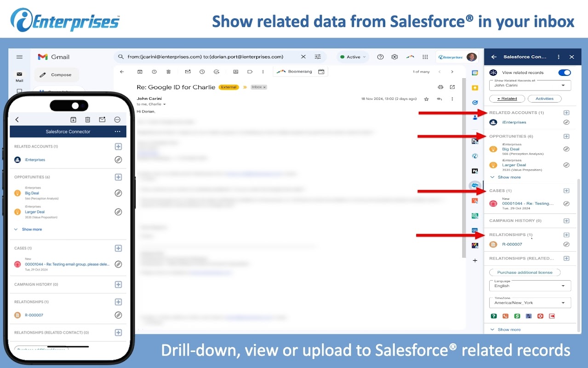Open the Mail section in Gmail rail
Viewport: 588px width, 368px height.
point(19,76)
